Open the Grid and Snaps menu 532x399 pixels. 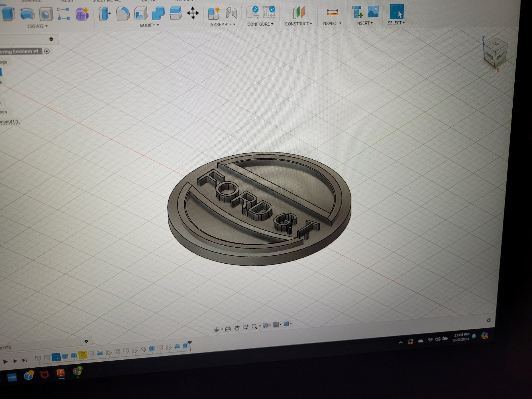click(276, 325)
